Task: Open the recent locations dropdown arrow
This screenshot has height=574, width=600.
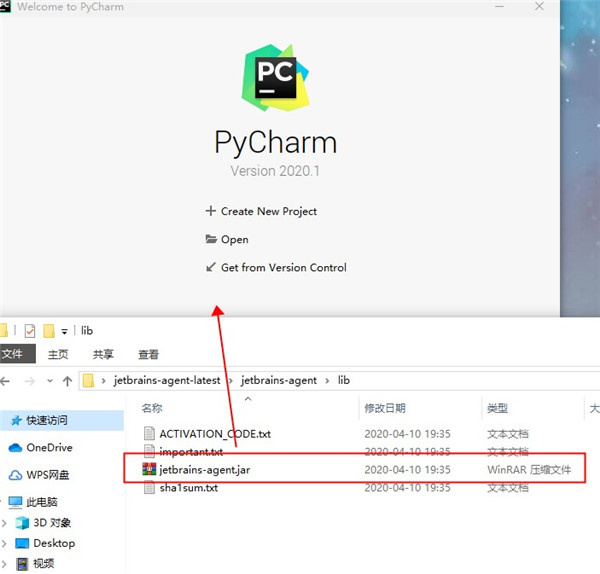Action: [50, 381]
